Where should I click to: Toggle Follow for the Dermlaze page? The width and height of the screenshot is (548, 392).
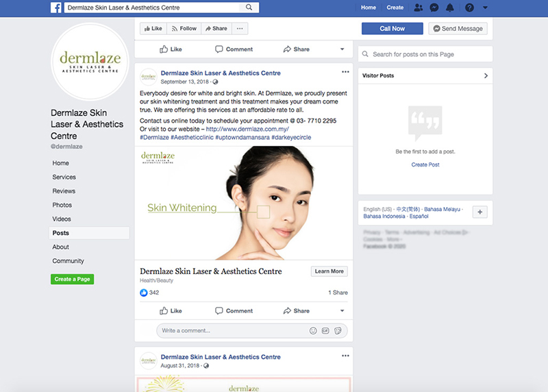pos(184,29)
